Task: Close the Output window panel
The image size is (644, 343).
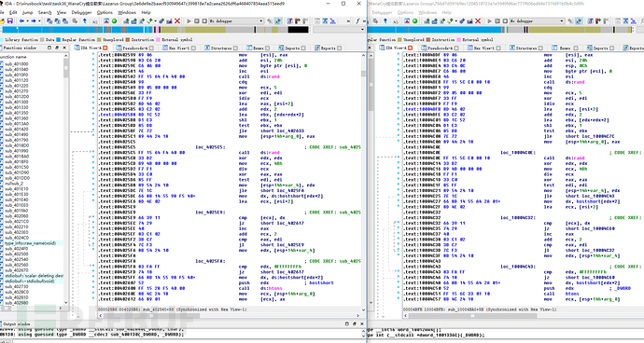Action: [x=361, y=323]
